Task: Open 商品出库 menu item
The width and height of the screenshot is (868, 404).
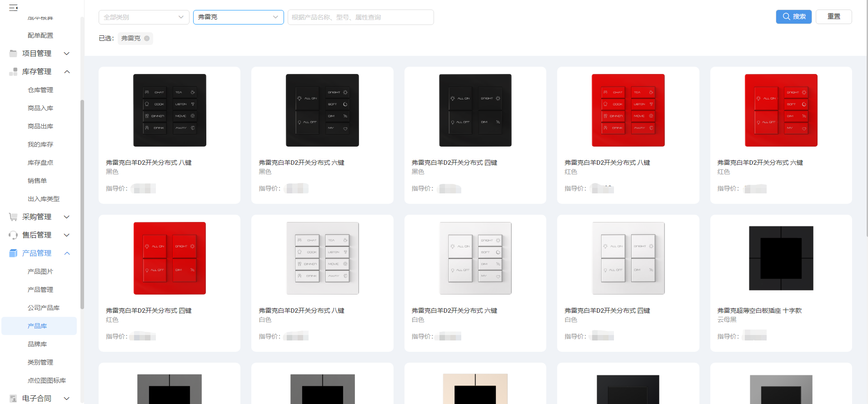Action: [x=40, y=126]
